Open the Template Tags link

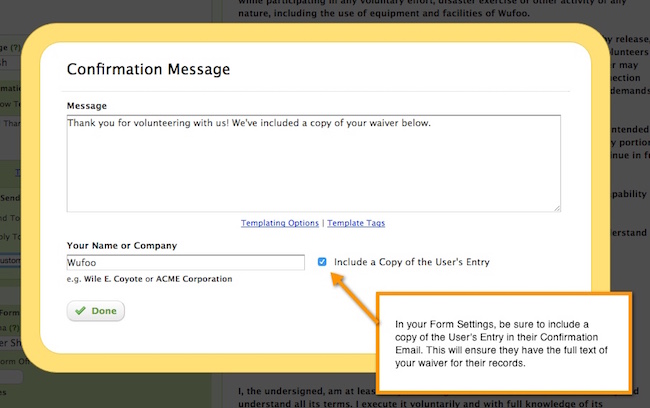356,223
